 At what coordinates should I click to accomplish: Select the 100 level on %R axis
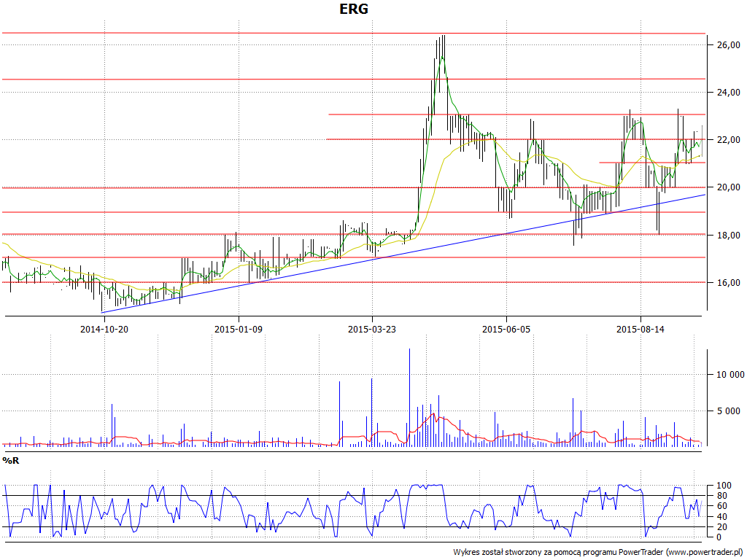724,486
